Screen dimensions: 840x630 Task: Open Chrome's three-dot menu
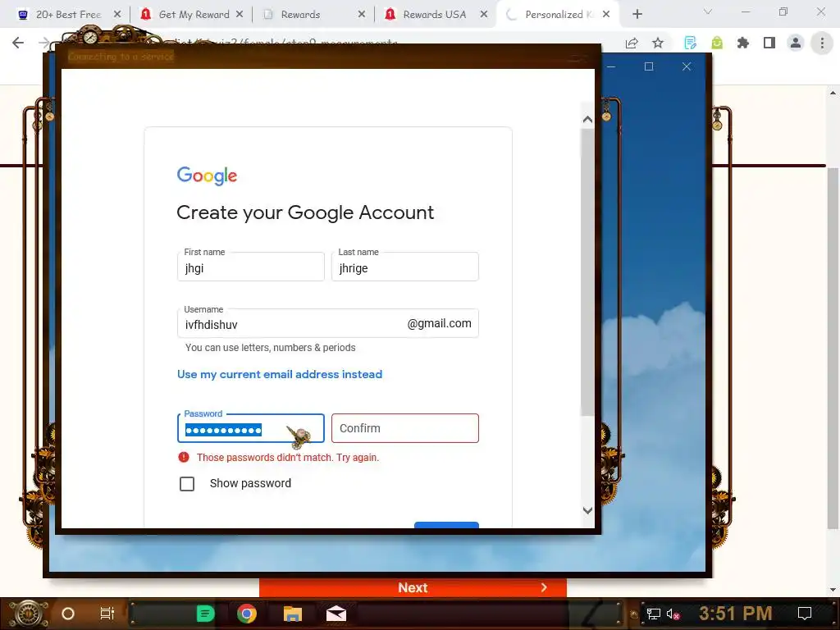pyautogui.click(x=822, y=43)
